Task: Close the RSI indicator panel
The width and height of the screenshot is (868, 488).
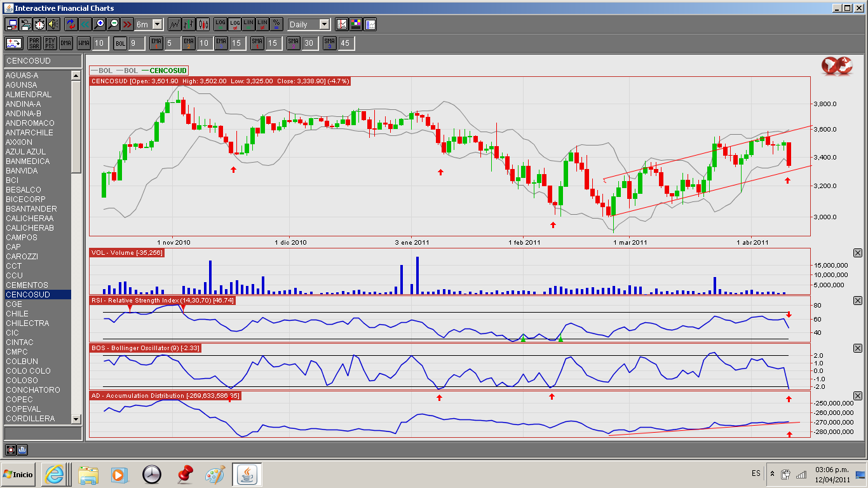Action: coord(858,301)
